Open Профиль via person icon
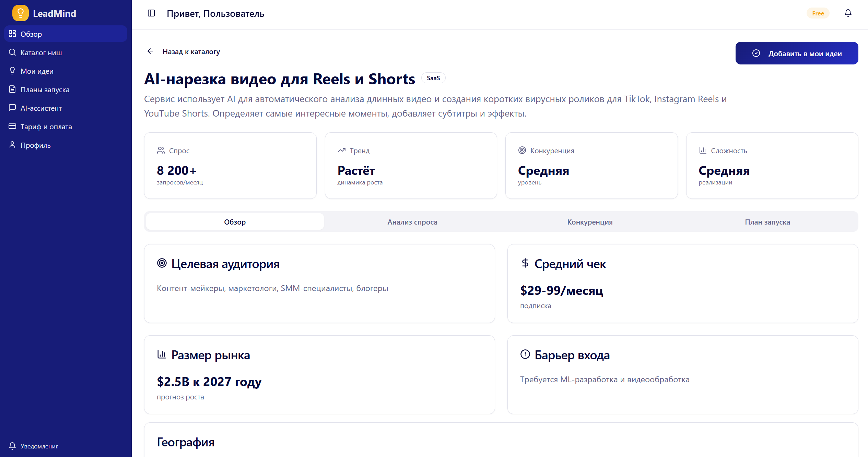 pyautogui.click(x=12, y=145)
